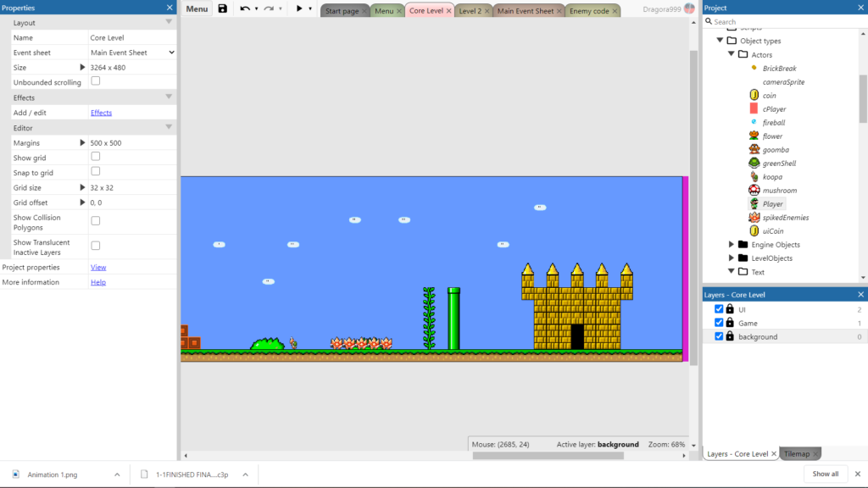Select the fireball object icon
Viewport: 868px width, 488px height.
pyautogui.click(x=754, y=122)
